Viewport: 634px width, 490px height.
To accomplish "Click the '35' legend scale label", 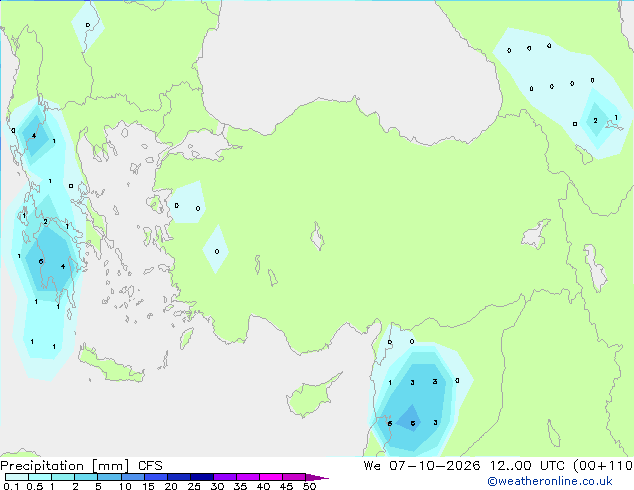I will coord(240,486).
